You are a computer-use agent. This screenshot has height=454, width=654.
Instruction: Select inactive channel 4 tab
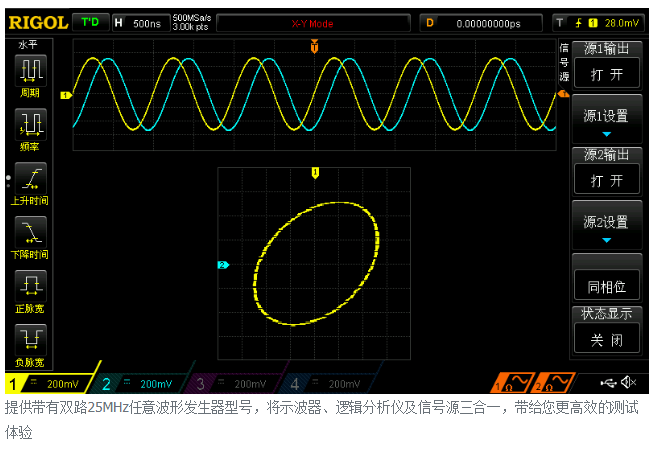click(328, 383)
